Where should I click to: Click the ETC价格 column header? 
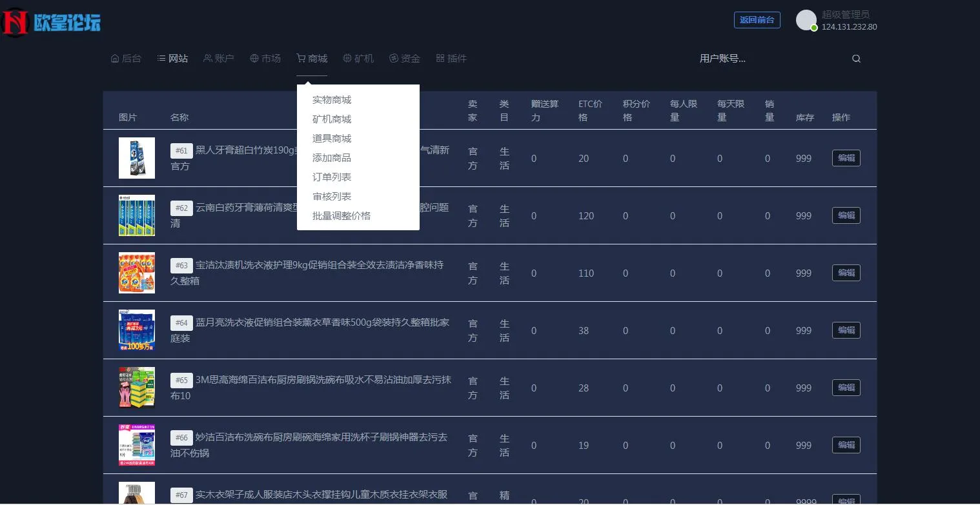tap(590, 110)
